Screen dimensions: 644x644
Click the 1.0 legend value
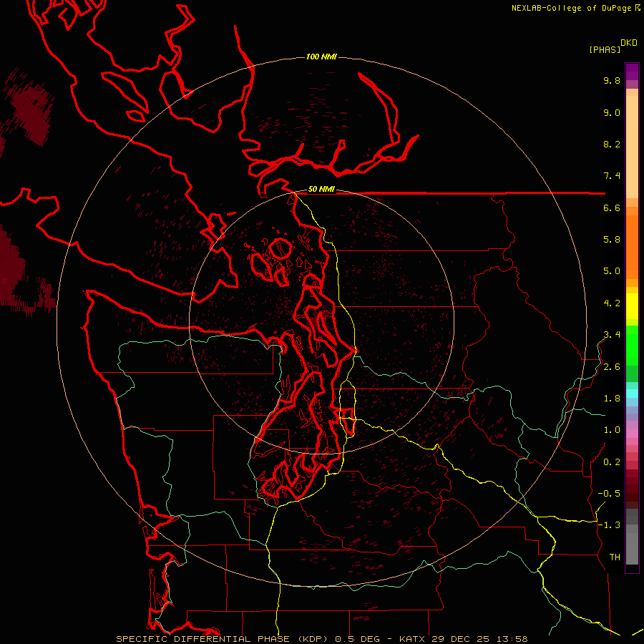point(612,430)
